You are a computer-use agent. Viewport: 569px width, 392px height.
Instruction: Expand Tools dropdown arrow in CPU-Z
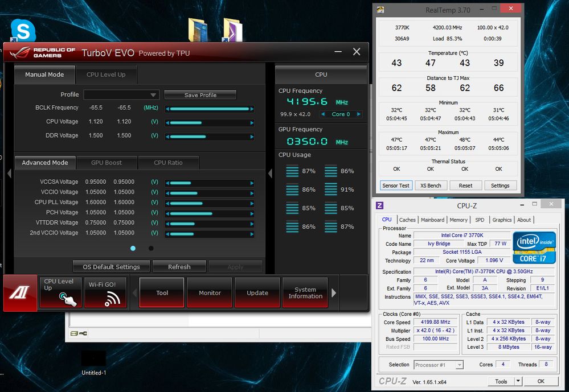[518, 381]
